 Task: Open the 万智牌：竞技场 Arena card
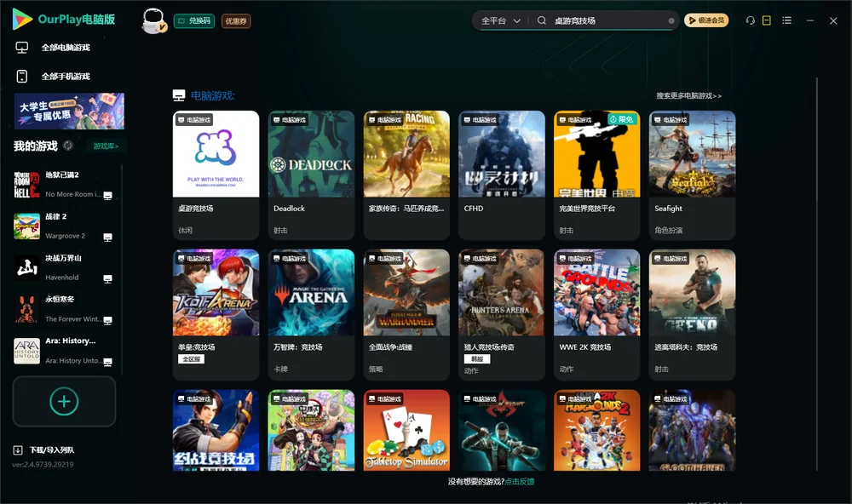(311, 314)
